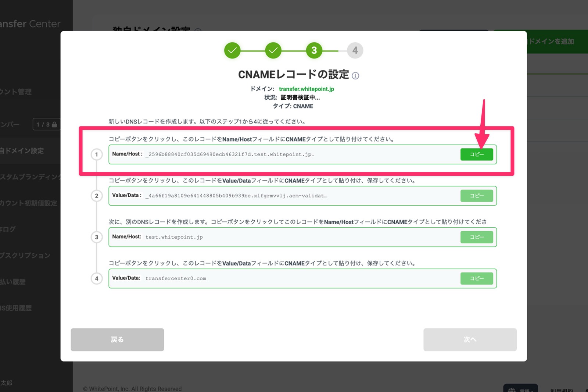Screen dimensions: 588x392
Task: Open the transfer.whitepoint.jp domain link
Action: [306, 89]
